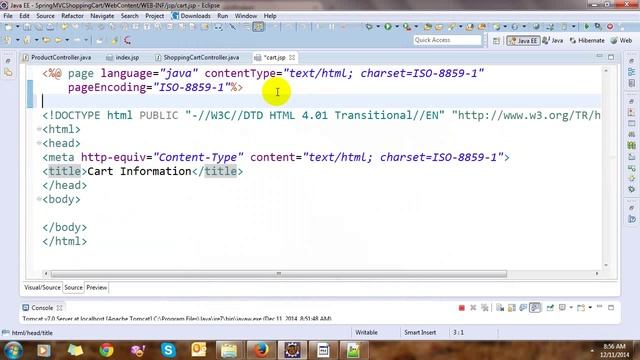Open the Open Console dropdown arrow
This screenshot has height=360, width=640.
pyautogui.click(x=590, y=308)
